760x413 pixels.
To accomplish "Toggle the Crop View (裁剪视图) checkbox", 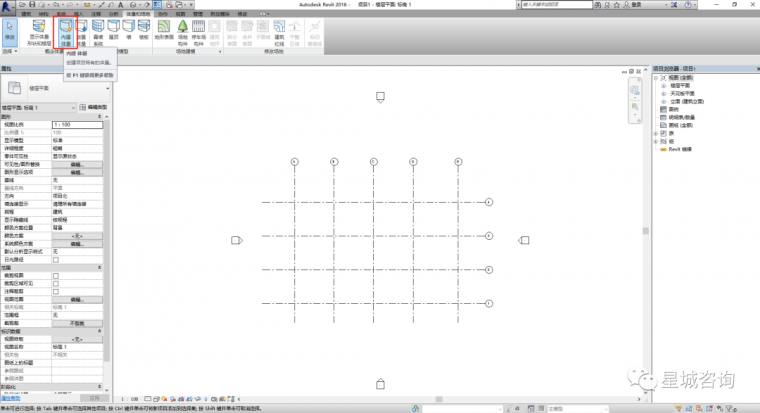I will (x=56, y=274).
